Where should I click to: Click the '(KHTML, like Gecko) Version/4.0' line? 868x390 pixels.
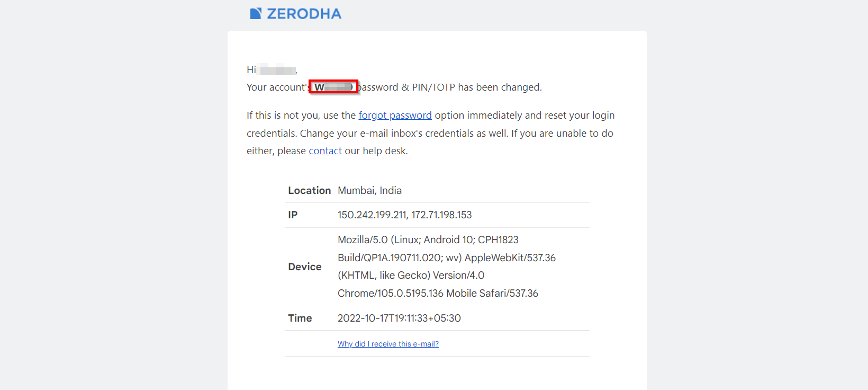pos(411,275)
